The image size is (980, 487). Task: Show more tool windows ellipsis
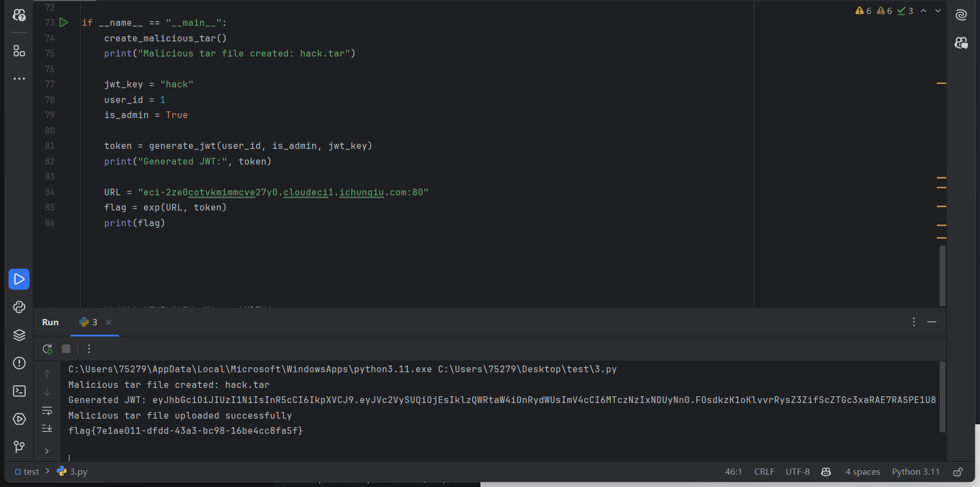[x=19, y=79]
